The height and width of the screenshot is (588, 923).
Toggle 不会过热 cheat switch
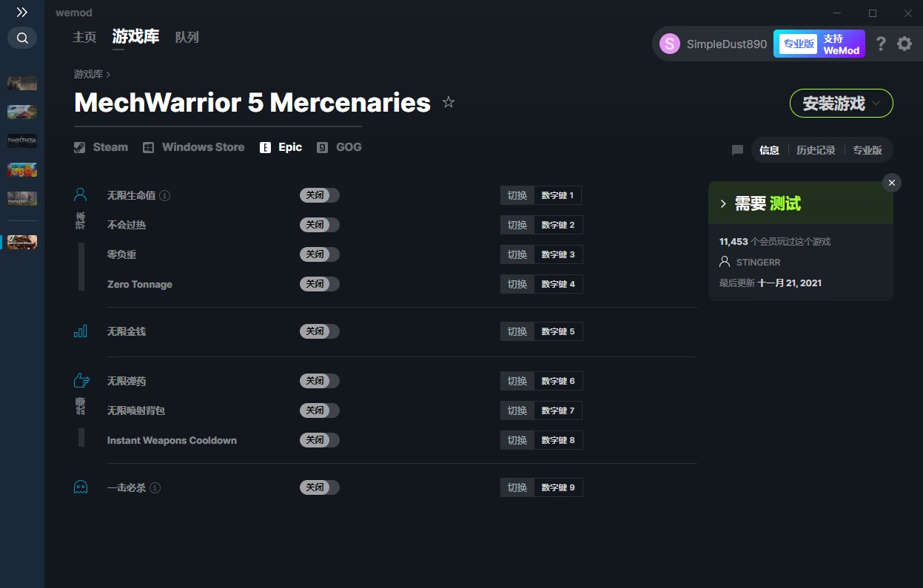point(320,225)
